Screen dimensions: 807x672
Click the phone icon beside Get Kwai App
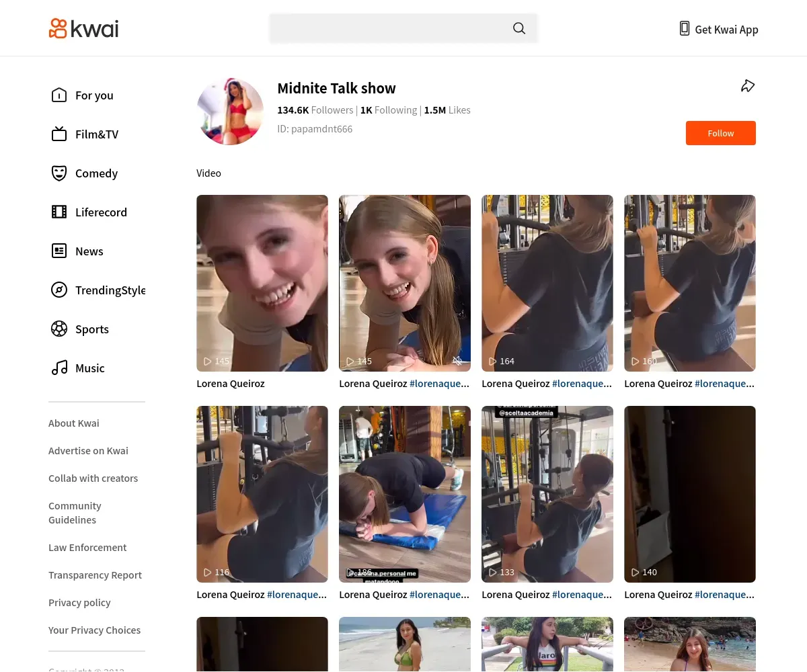click(x=685, y=28)
